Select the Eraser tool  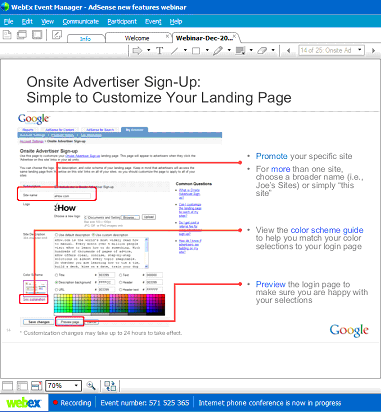[262, 51]
